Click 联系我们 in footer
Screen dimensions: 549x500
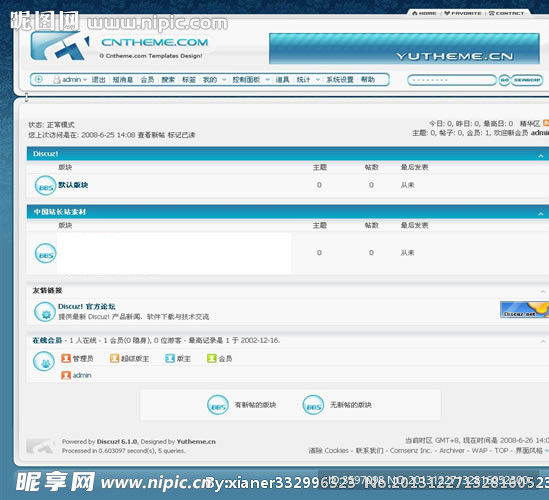pos(369,451)
